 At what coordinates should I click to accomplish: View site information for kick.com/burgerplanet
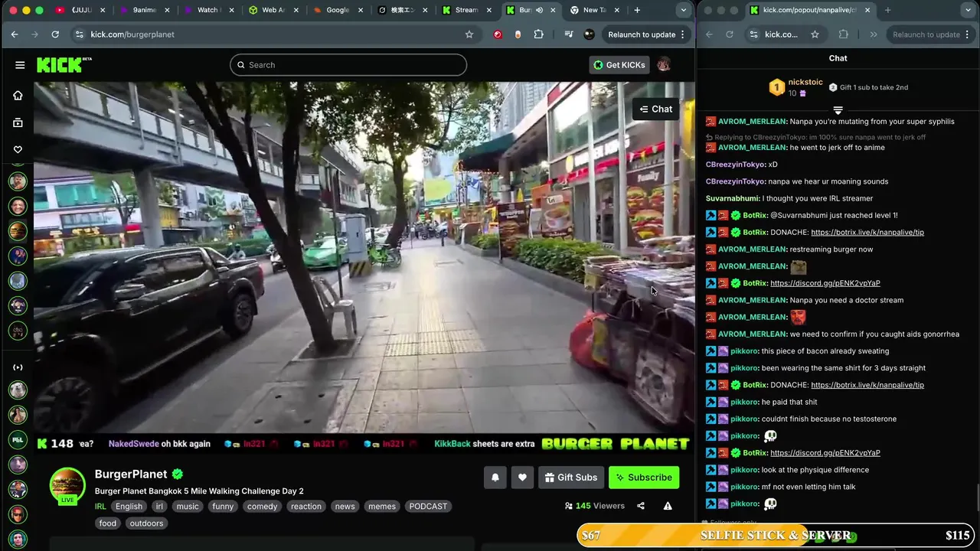click(78, 34)
